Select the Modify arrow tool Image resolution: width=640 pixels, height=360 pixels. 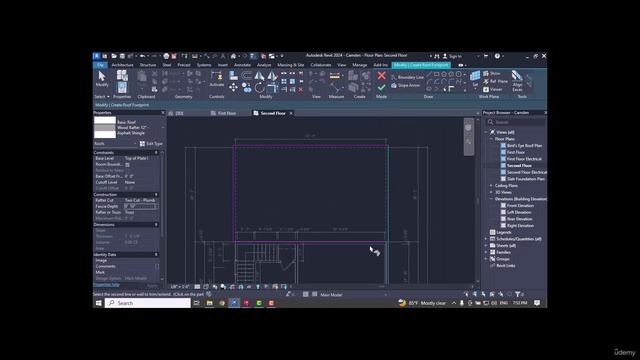point(102,76)
